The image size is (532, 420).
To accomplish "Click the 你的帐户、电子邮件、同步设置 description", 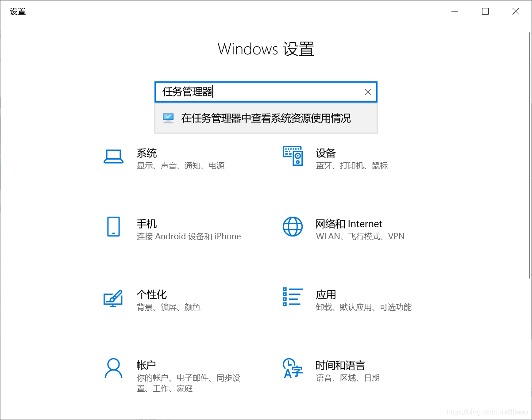I will click(x=189, y=383).
